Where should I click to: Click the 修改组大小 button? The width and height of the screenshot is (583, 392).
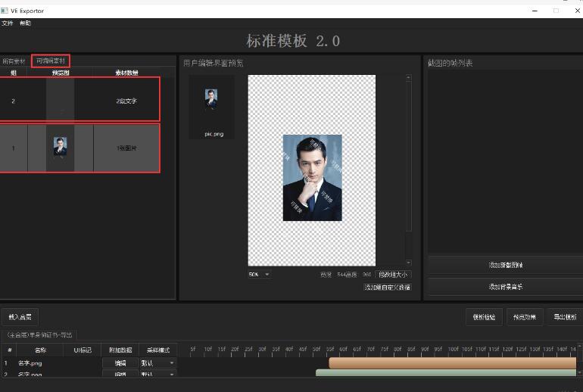tap(393, 275)
